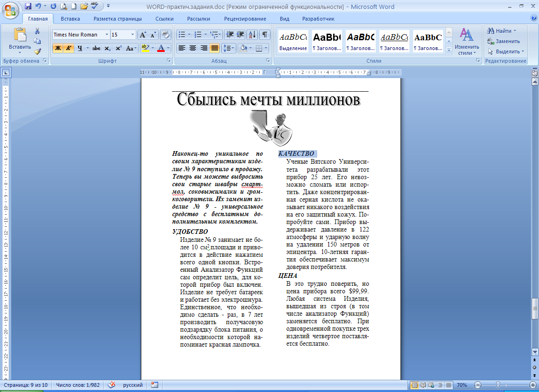539x392 pixels.
Task: Grow font size with the large A
Action: point(142,35)
